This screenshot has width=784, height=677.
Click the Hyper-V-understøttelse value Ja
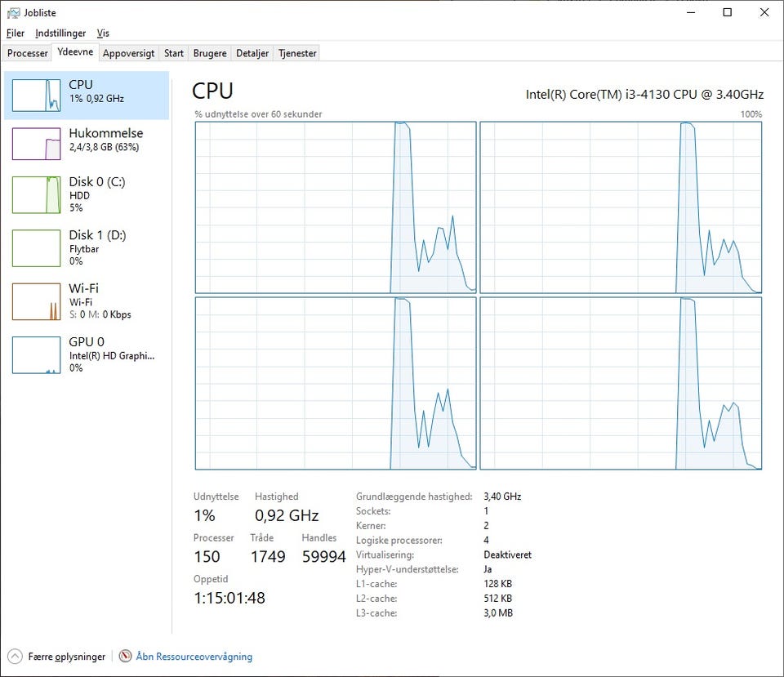tap(488, 569)
